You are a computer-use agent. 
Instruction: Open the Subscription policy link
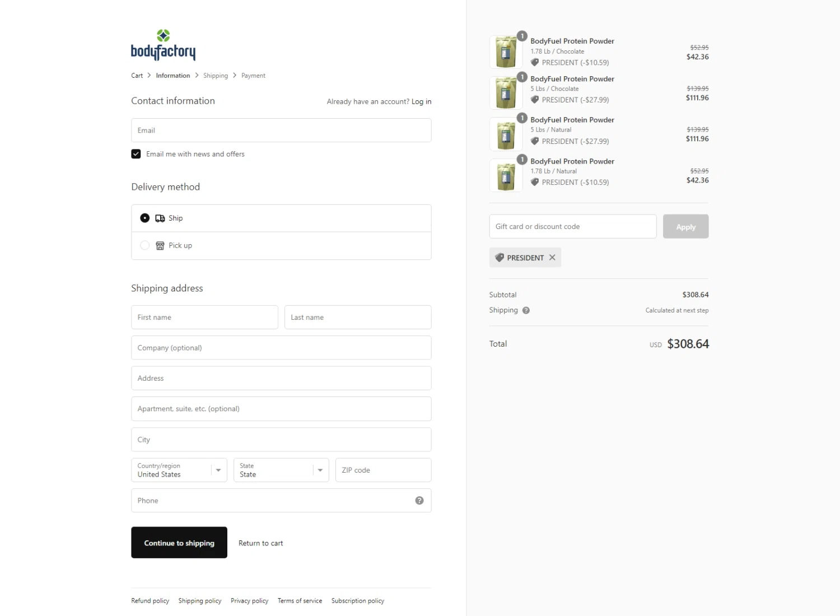pos(358,601)
